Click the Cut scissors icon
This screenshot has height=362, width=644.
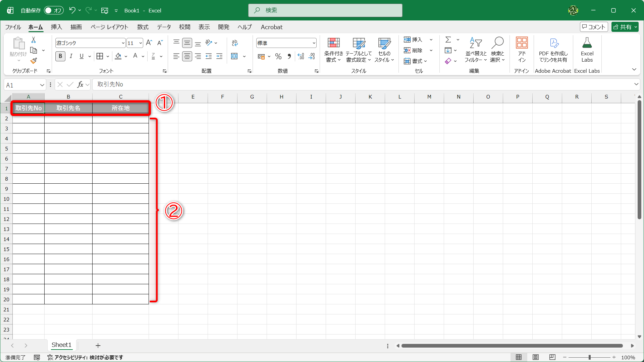[34, 40]
